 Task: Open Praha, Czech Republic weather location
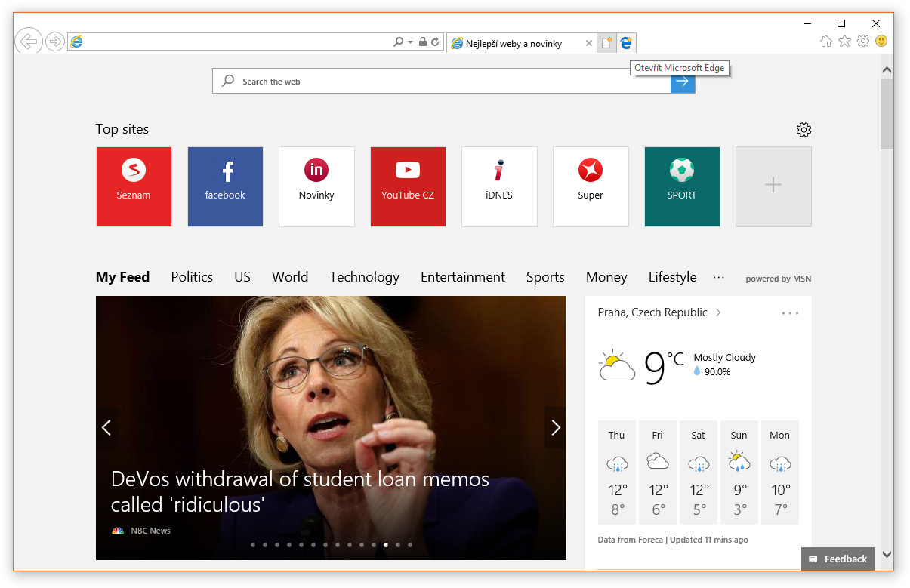point(652,312)
